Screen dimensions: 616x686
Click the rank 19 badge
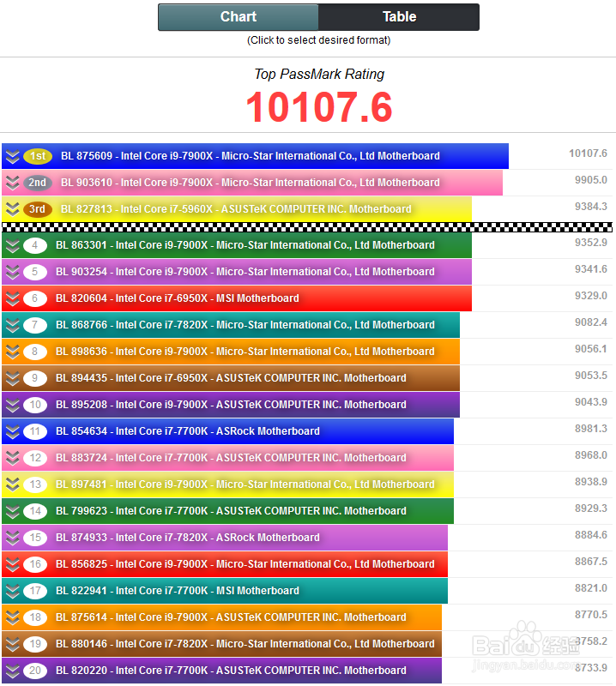pos(35,645)
